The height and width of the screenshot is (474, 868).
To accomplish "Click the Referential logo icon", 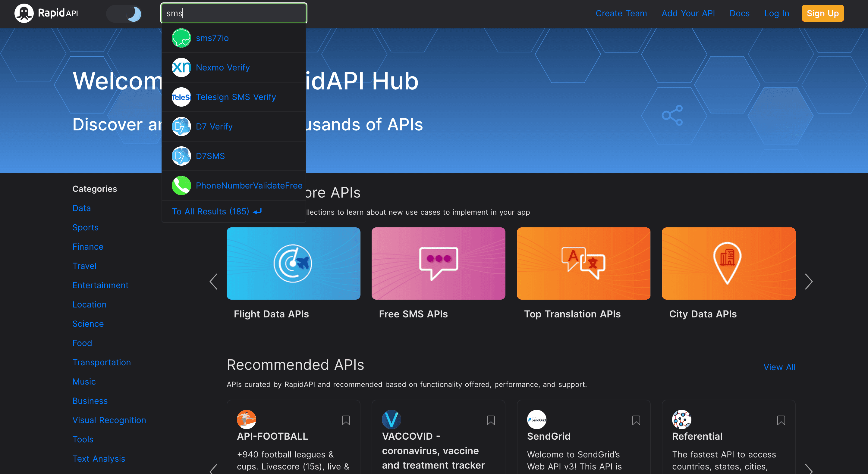I will [x=682, y=419].
